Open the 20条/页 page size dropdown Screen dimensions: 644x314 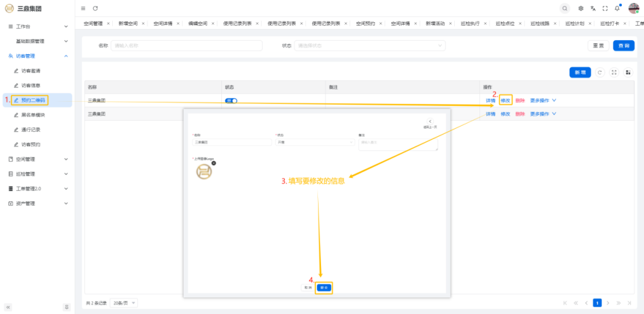pos(124,303)
